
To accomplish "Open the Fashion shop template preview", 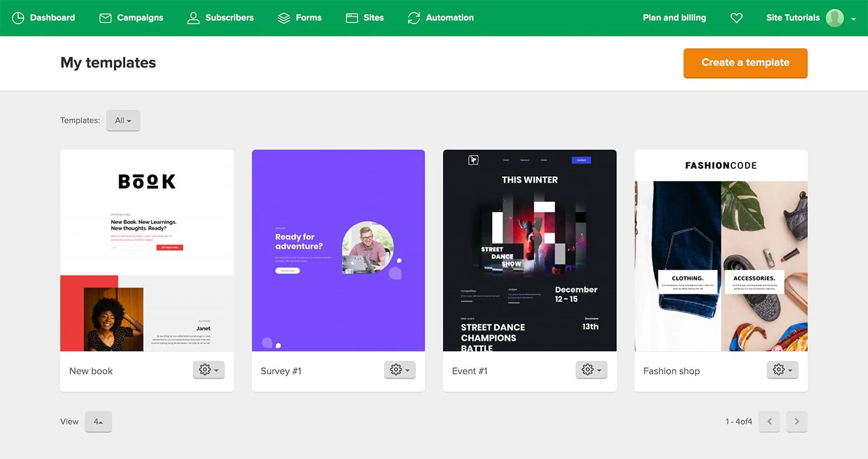I will 721,250.
